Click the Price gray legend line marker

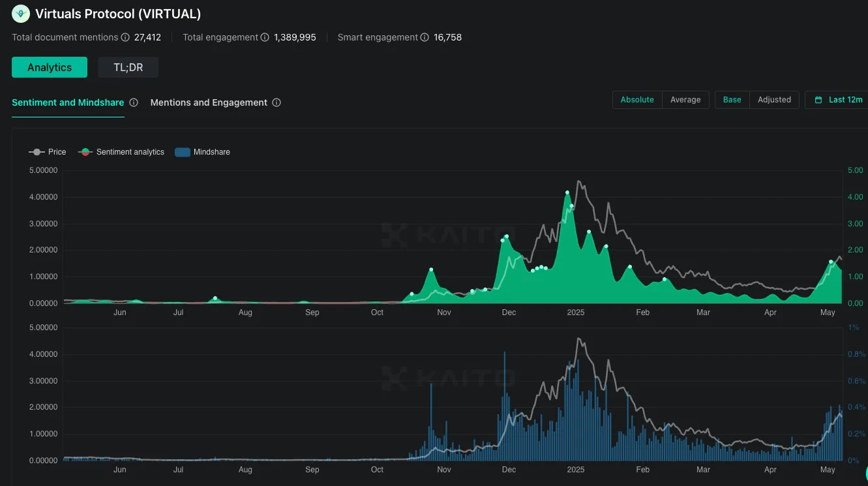coord(37,152)
